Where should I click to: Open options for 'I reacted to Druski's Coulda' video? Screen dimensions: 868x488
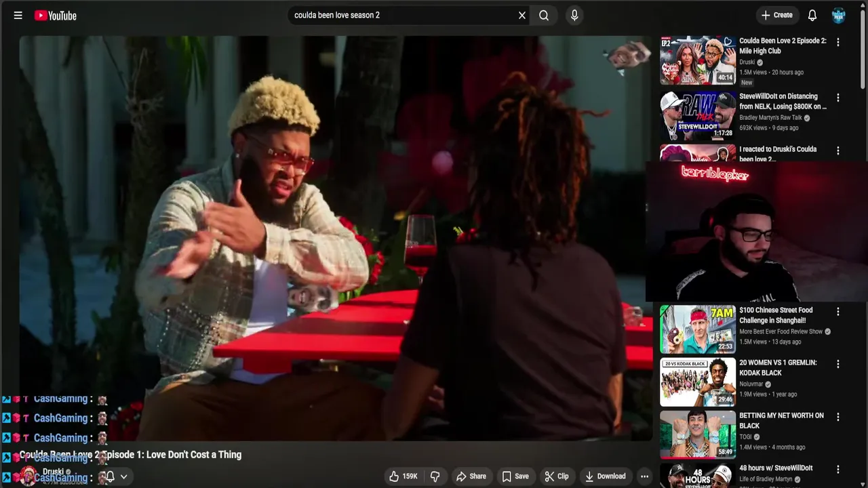click(838, 150)
